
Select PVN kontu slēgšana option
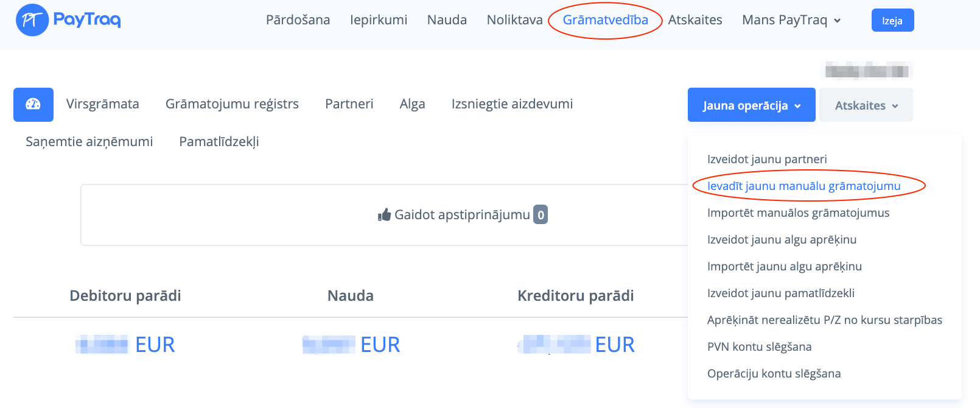click(x=759, y=347)
